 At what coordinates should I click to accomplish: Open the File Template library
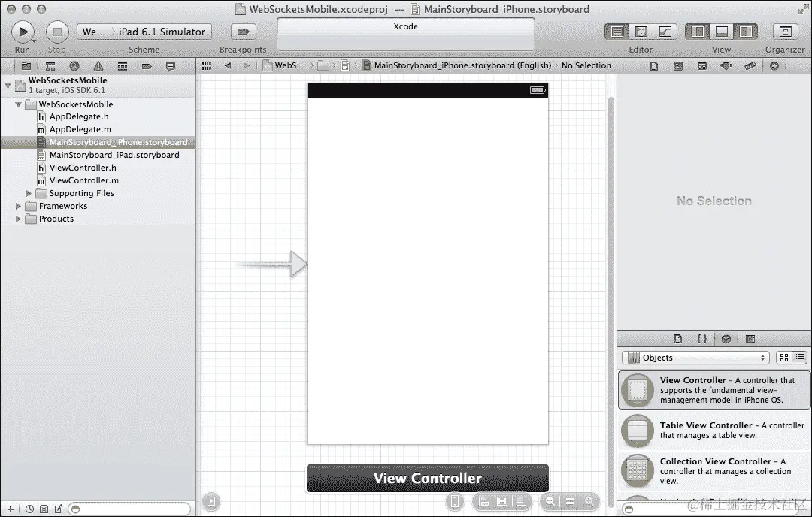point(678,339)
